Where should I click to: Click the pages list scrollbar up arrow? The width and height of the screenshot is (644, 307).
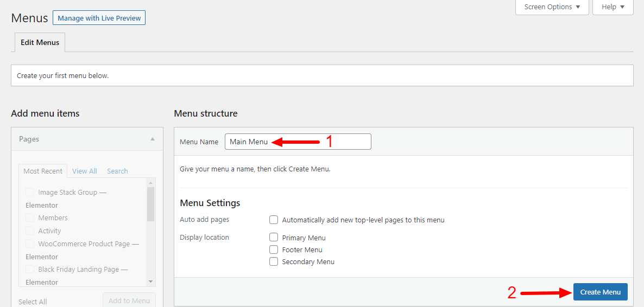151,183
